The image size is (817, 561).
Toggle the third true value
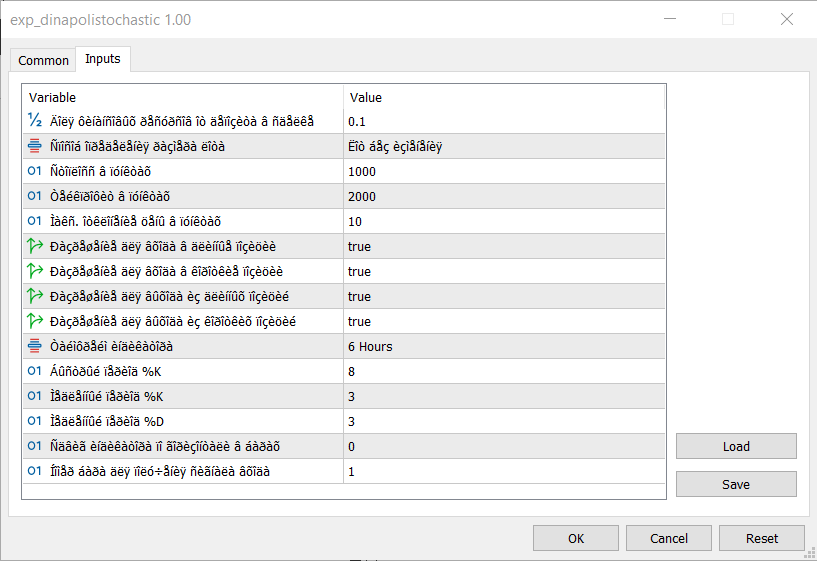(x=504, y=296)
